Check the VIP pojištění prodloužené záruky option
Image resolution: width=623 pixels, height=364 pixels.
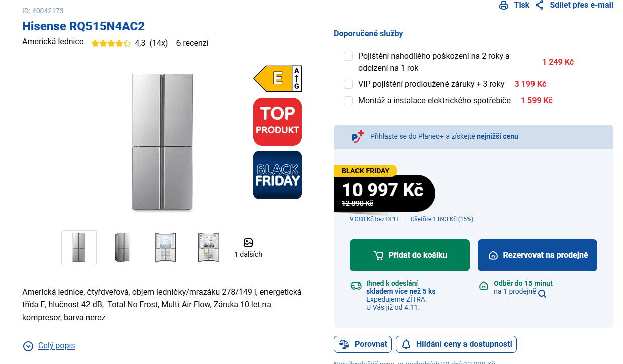coord(348,84)
